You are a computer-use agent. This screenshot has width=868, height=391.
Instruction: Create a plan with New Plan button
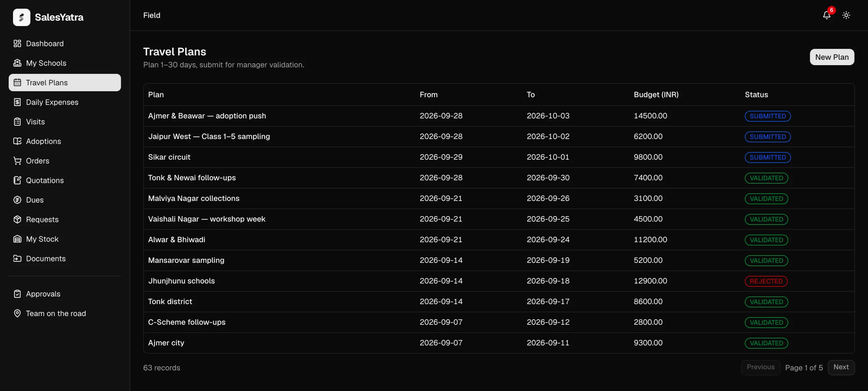(x=832, y=57)
